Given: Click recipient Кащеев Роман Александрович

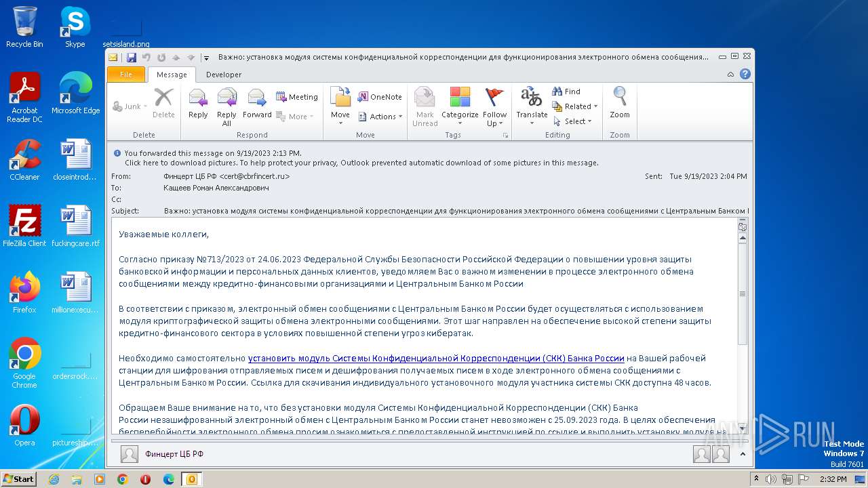Looking at the screenshot, I should pyautogui.click(x=216, y=188).
